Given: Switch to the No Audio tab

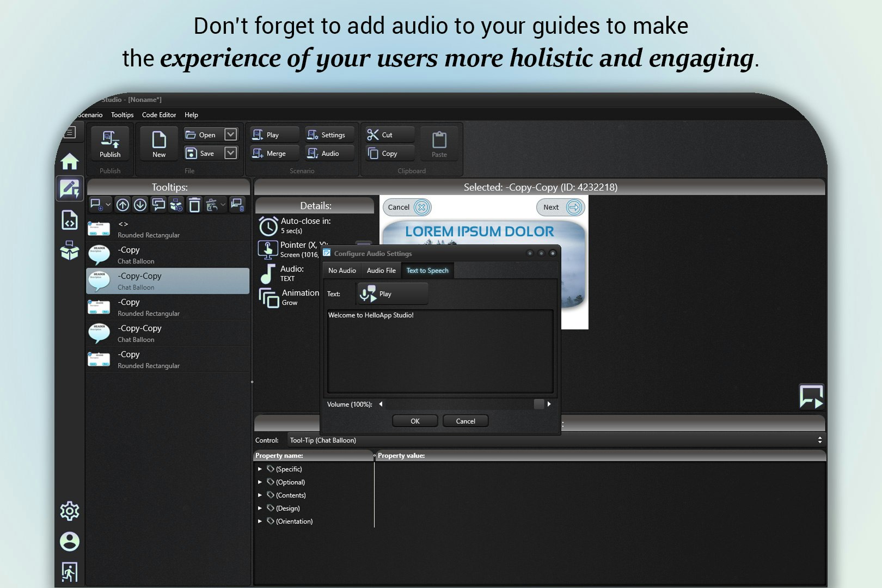Looking at the screenshot, I should click(342, 271).
